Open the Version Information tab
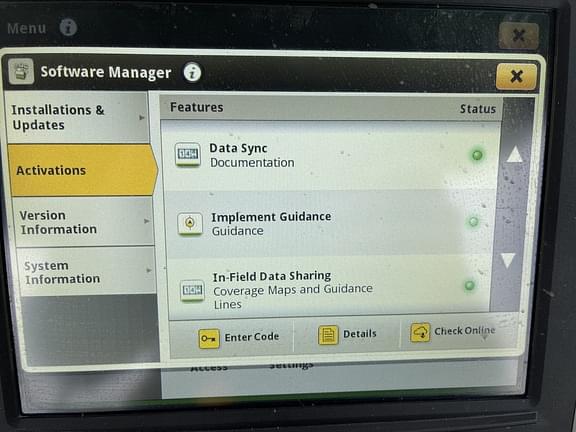The height and width of the screenshot is (432, 576). pyautogui.click(x=83, y=222)
